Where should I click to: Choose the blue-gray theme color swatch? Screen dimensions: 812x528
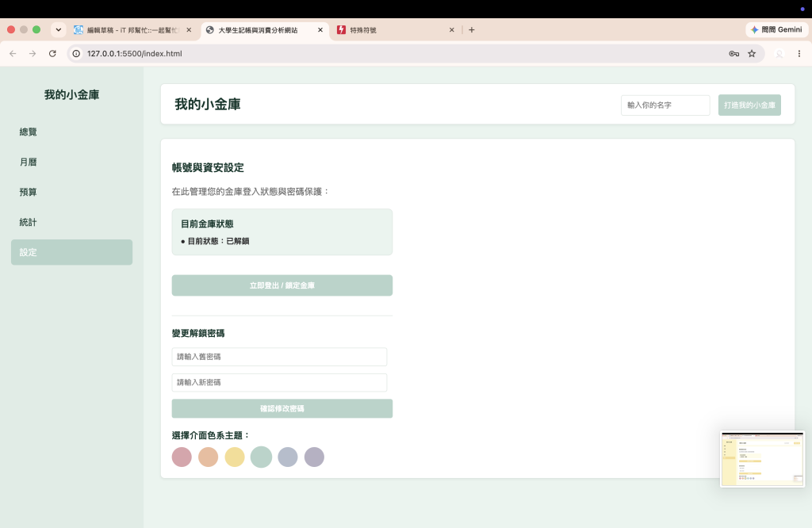coord(288,457)
